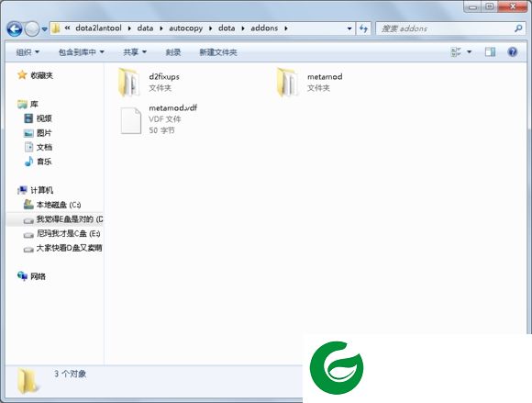Expand arrow after dota2lantool breadcrumb
The height and width of the screenshot is (403, 532).
[x=129, y=28]
